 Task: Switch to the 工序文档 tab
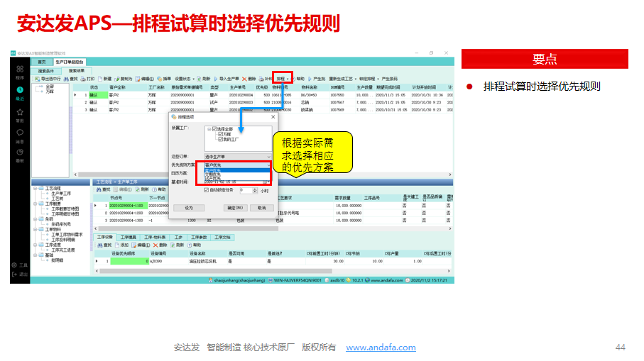tap(222, 238)
